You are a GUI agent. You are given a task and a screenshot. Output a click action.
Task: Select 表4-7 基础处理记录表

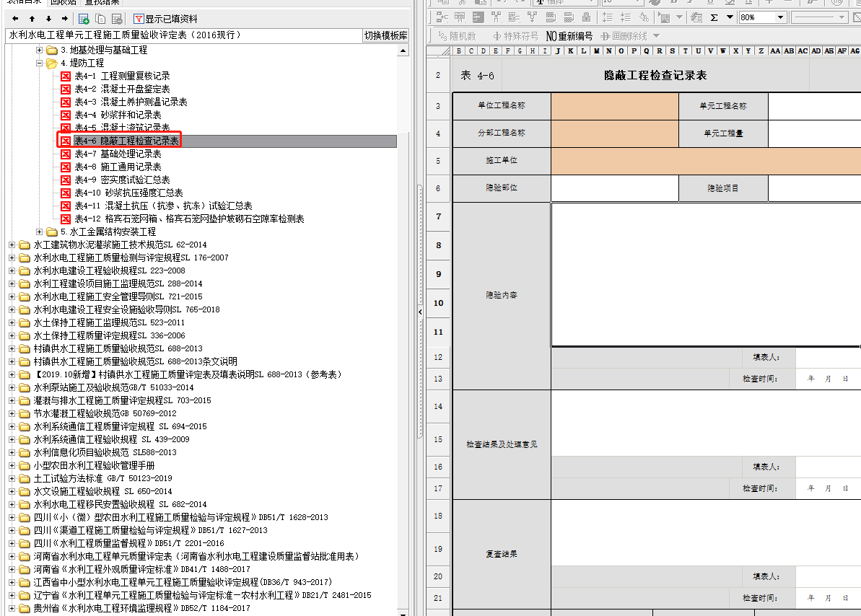click(x=118, y=154)
